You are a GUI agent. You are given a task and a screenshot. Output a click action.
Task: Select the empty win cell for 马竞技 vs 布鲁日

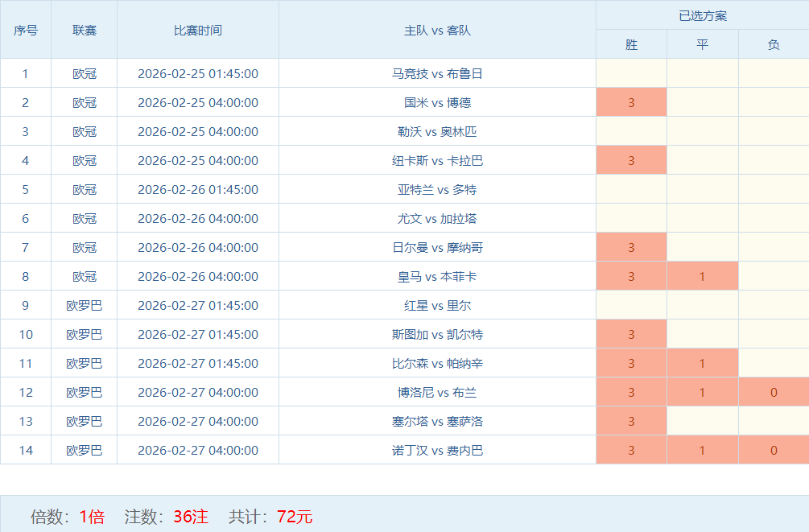coord(631,73)
